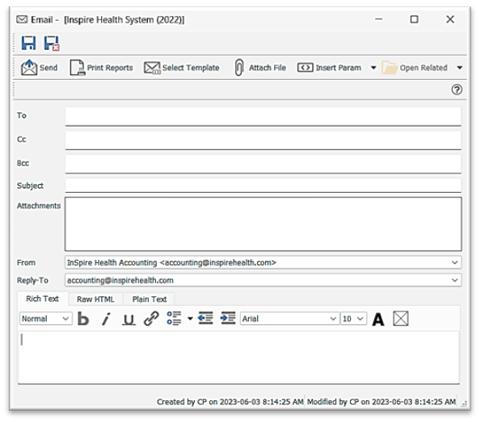
Task: Switch to the Raw HTML tab
Action: [95, 299]
